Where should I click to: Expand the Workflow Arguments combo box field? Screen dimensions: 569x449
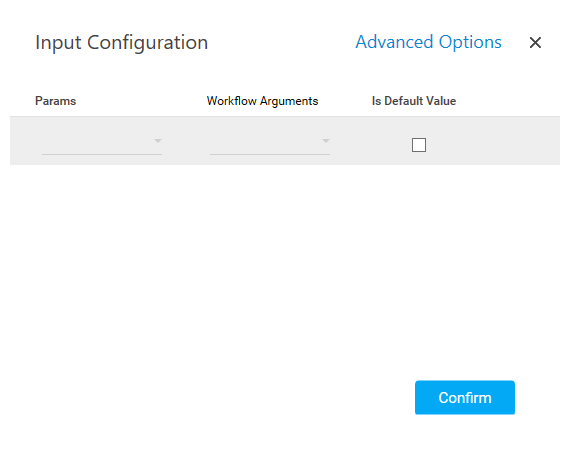(x=270, y=142)
